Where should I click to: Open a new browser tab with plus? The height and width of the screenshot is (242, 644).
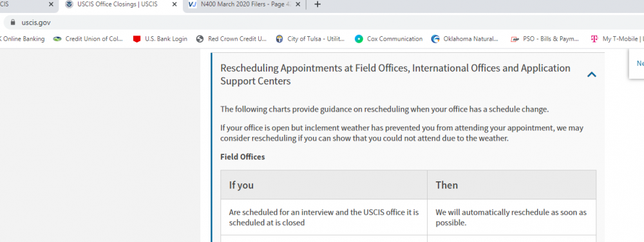(x=317, y=5)
